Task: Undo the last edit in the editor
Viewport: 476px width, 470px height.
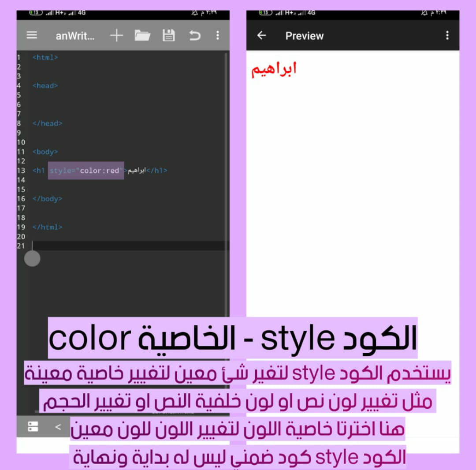Action: (x=194, y=35)
